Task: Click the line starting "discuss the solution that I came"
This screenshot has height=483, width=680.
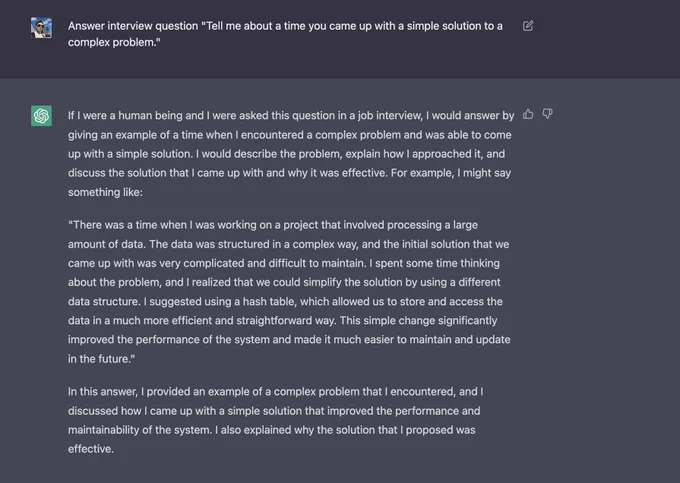Action: (289, 173)
